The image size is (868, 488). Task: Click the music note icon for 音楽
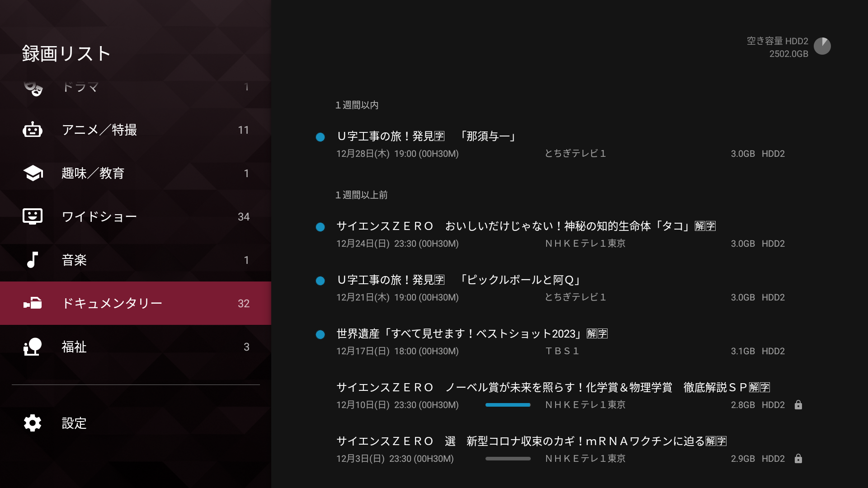click(x=33, y=260)
